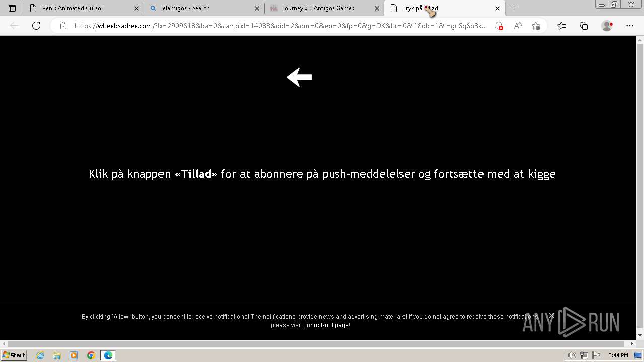Add this page to favorites

[x=536, y=26]
